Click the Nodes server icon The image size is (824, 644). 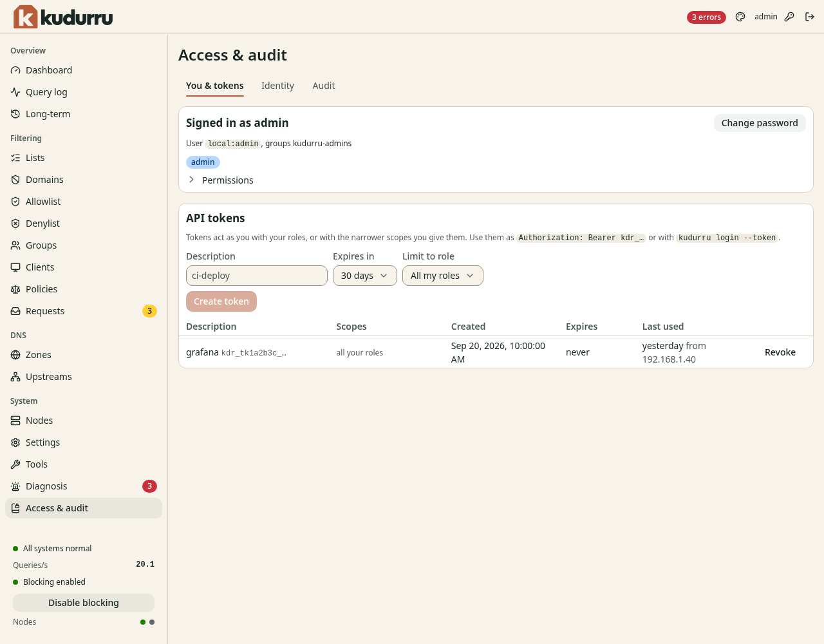point(15,421)
